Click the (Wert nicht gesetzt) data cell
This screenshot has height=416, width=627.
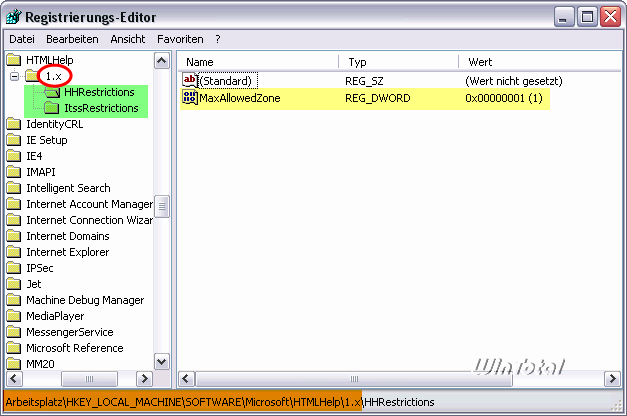(x=514, y=81)
